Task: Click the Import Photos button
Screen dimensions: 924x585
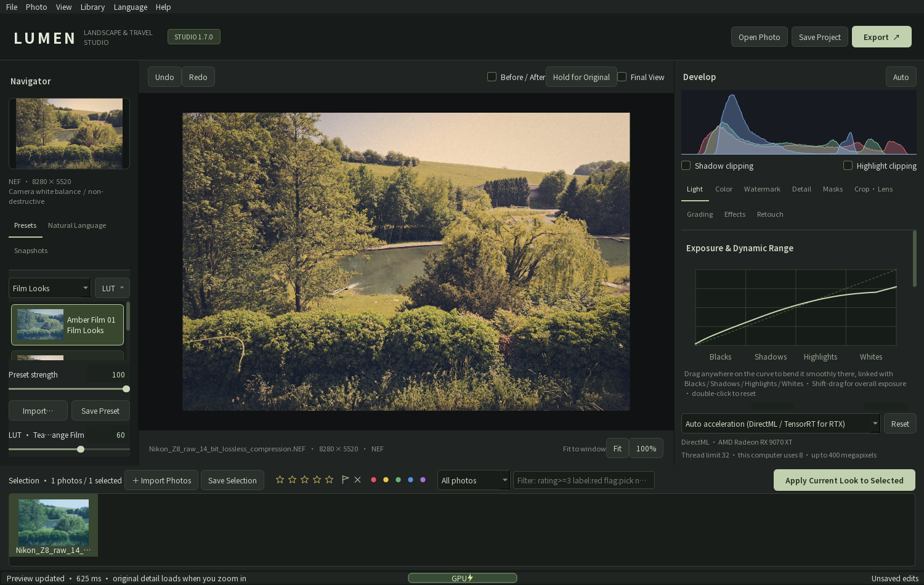Action: [x=161, y=480]
